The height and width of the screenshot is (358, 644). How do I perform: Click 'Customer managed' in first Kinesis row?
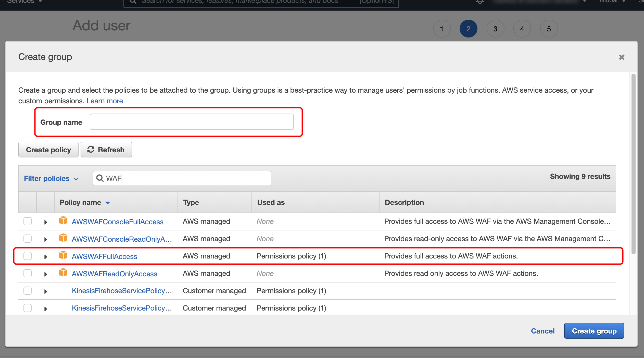click(214, 291)
